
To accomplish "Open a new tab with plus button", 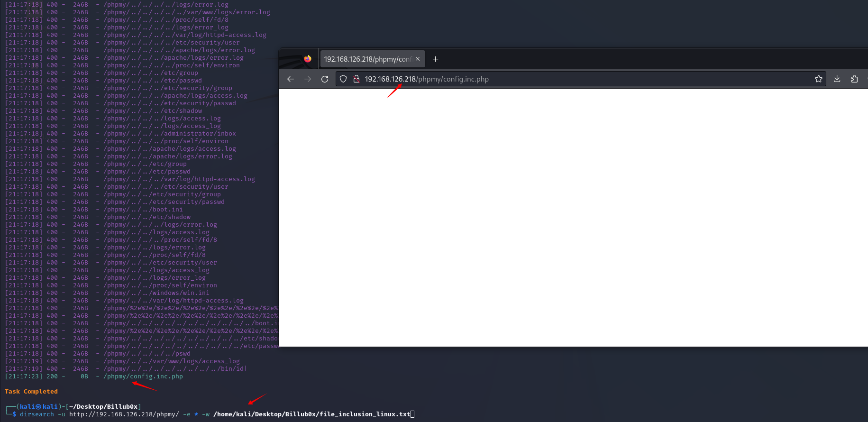I will click(435, 59).
